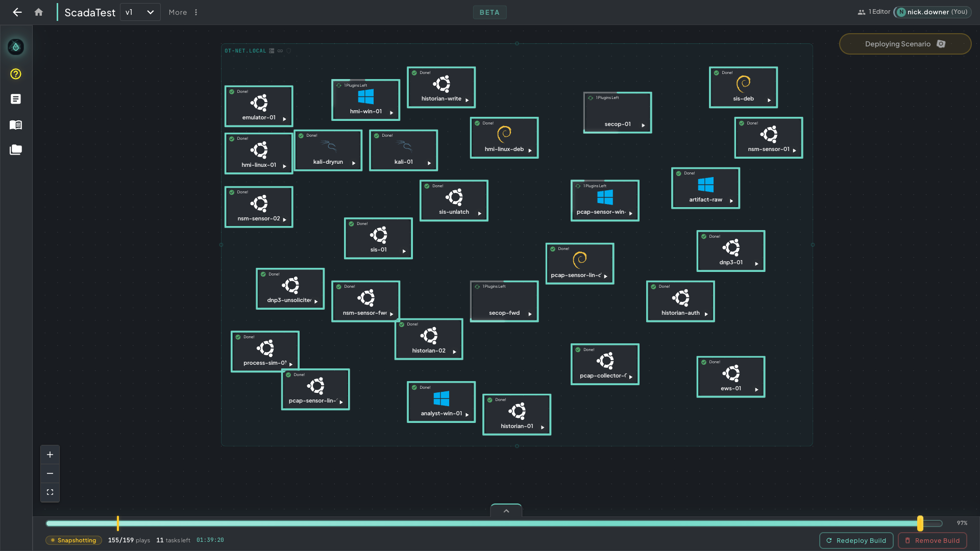Select the OT-NET.LOCAL network label
The image size is (980, 551).
pos(246,51)
